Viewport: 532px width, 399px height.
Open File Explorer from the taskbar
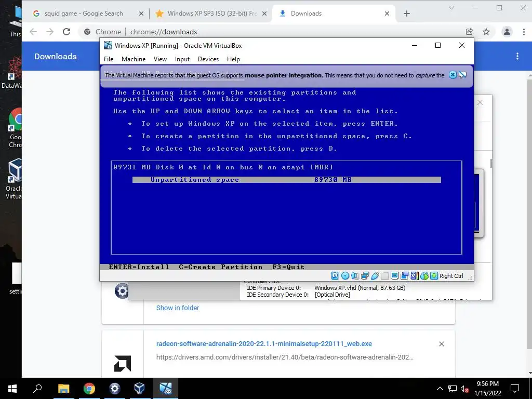coord(63,389)
